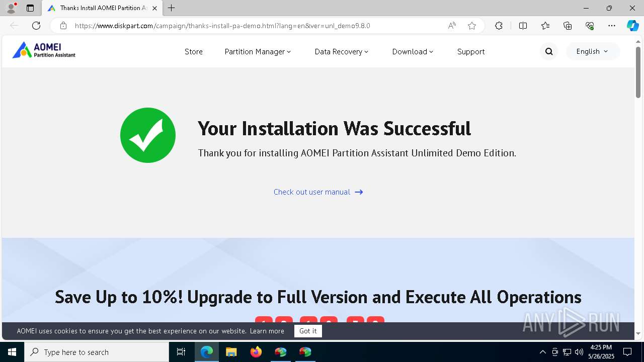The image size is (644, 362).
Task: Close the Thanks Install AOMEI tab
Action: (x=154, y=8)
